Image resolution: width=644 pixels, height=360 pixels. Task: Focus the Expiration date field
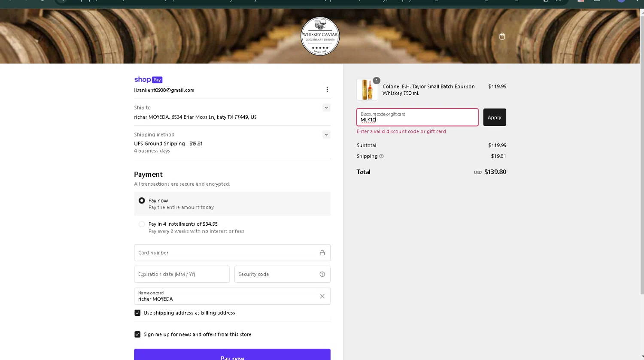(x=182, y=274)
